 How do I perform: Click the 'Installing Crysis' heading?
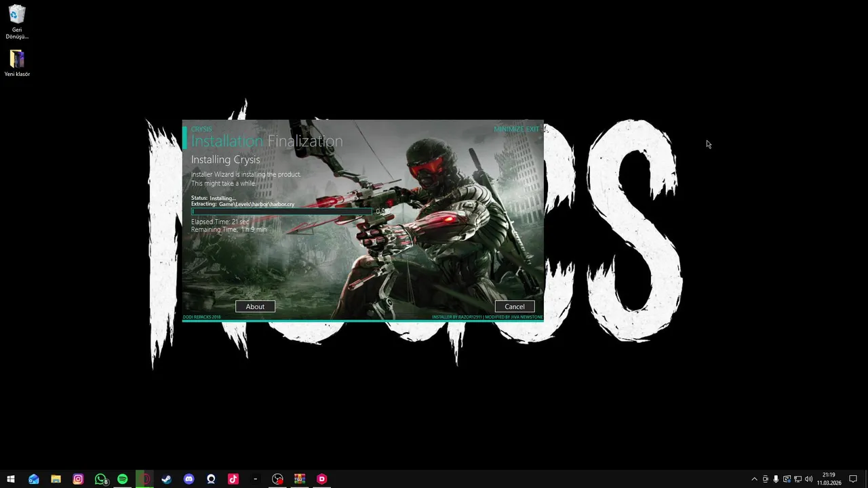(225, 160)
